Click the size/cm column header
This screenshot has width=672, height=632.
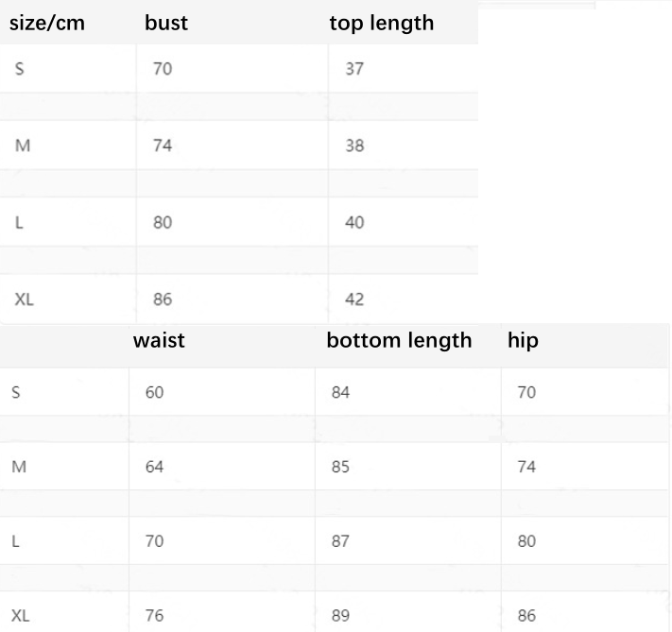pos(47,23)
